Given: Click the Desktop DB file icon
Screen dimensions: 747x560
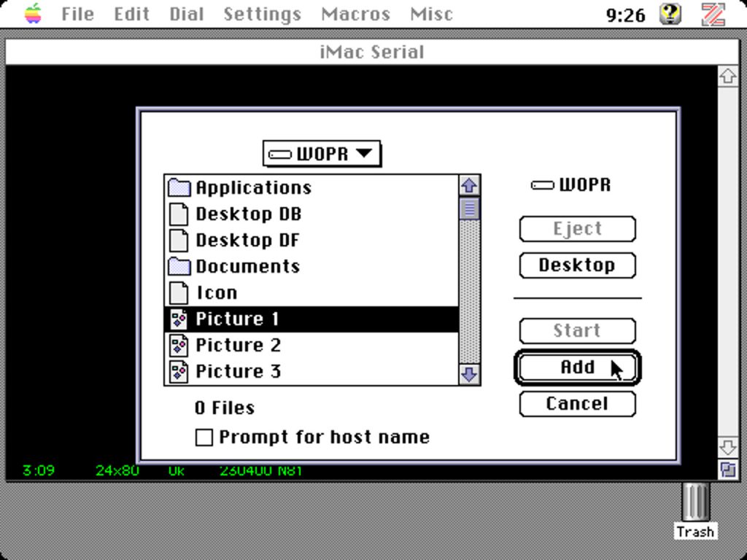Looking at the screenshot, I should tap(179, 214).
